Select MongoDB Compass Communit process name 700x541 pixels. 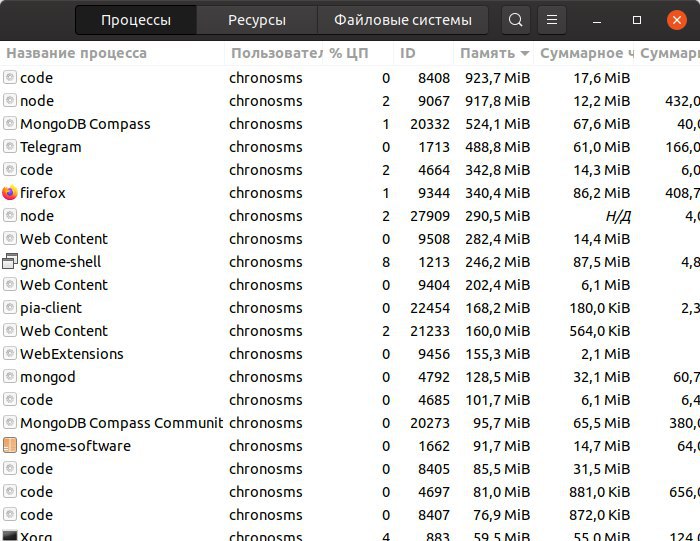(x=121, y=423)
